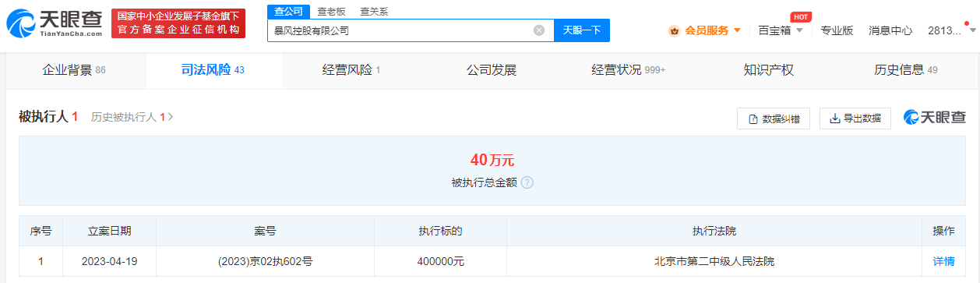Click the 导出数据 button
The height and width of the screenshot is (283, 980).
(855, 119)
